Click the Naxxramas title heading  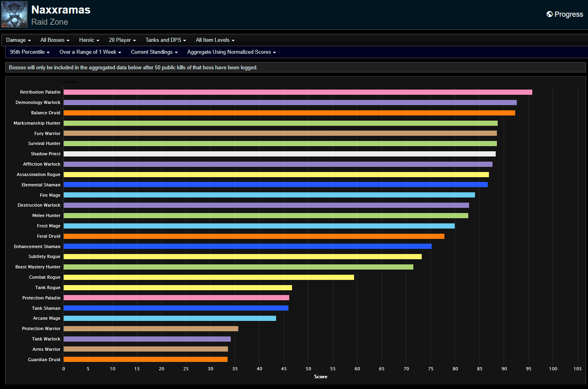click(60, 10)
